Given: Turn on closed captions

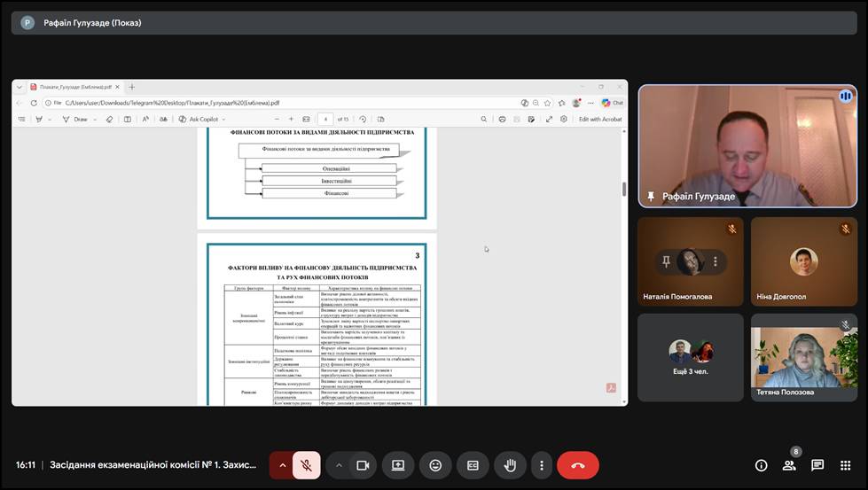Looking at the screenshot, I should (473, 465).
